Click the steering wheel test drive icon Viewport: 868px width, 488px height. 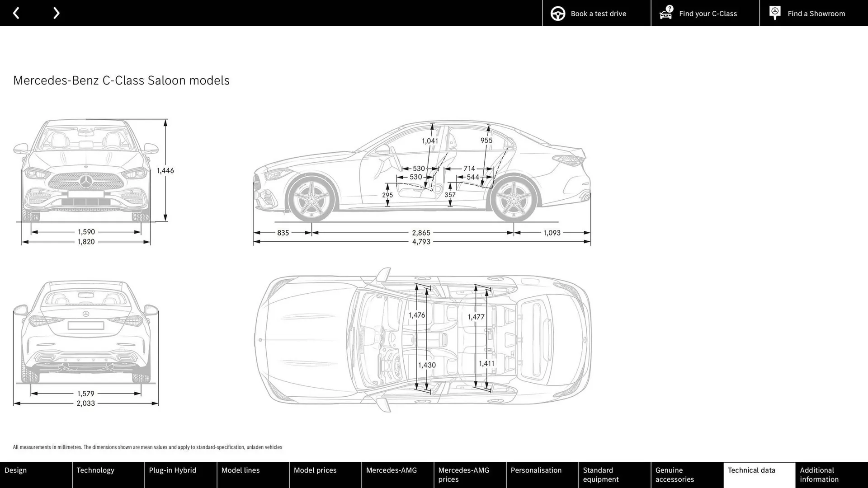pos(558,13)
